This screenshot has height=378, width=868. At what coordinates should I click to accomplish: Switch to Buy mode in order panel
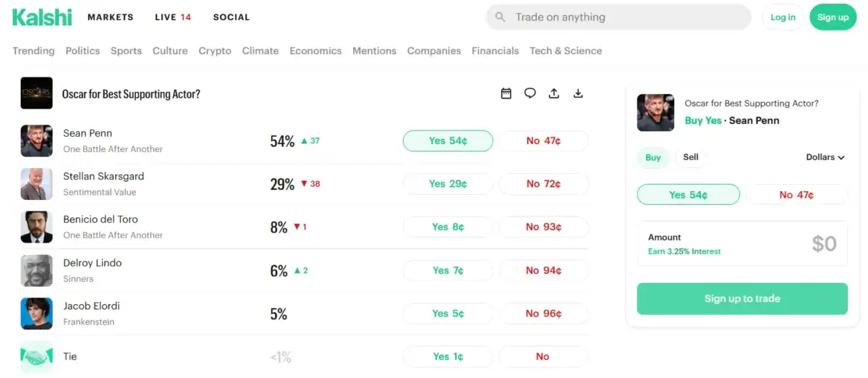[653, 157]
